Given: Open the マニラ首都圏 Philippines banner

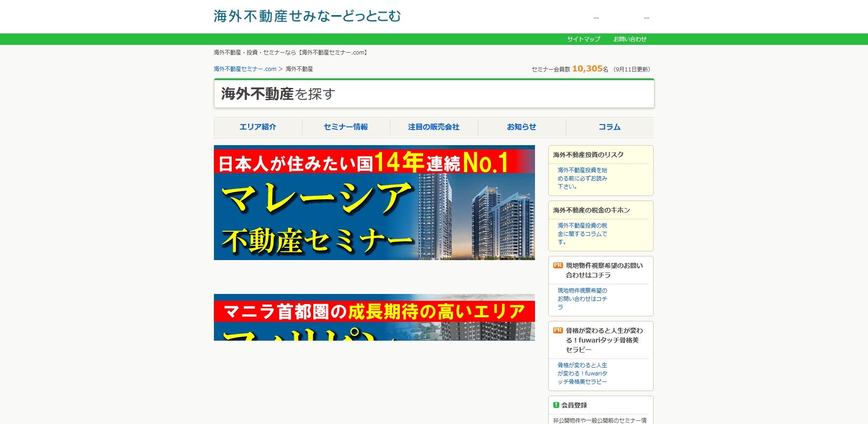Looking at the screenshot, I should tap(374, 317).
